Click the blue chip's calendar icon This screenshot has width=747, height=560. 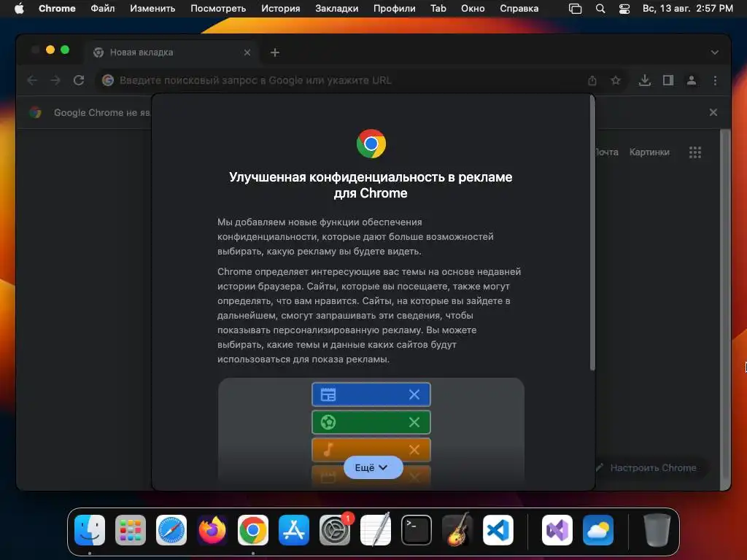[328, 394]
